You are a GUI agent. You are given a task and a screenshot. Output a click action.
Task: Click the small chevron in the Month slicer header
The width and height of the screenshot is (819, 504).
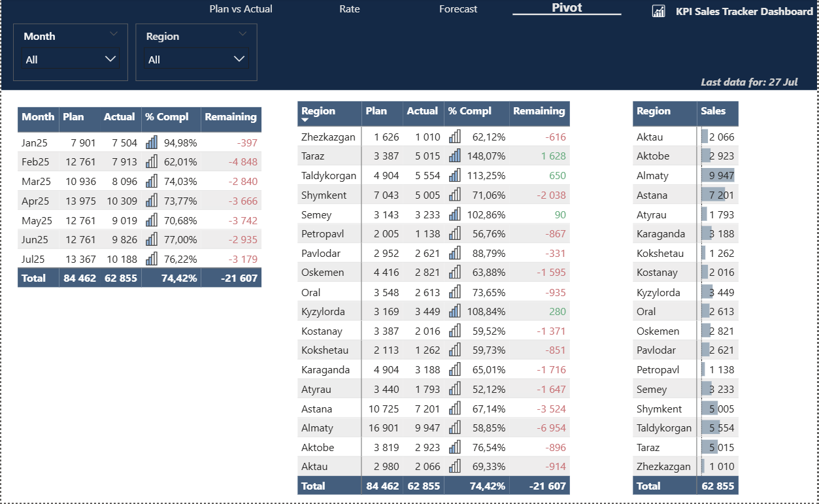[x=114, y=33]
